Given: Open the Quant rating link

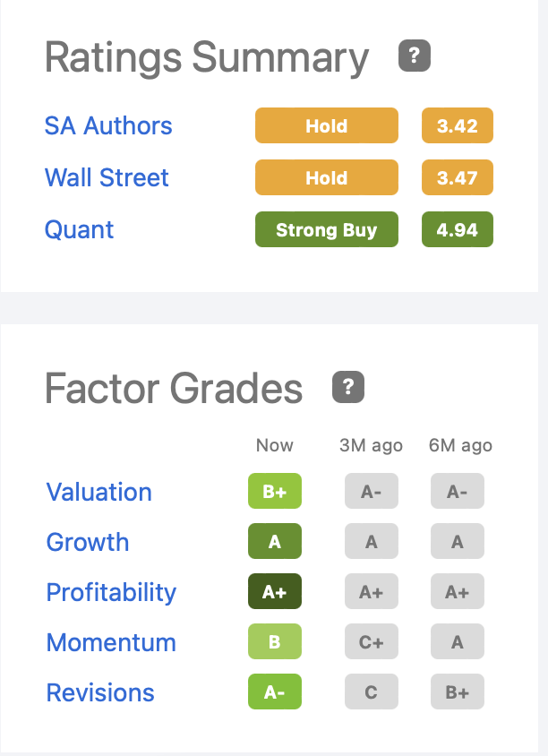Looking at the screenshot, I should (80, 229).
